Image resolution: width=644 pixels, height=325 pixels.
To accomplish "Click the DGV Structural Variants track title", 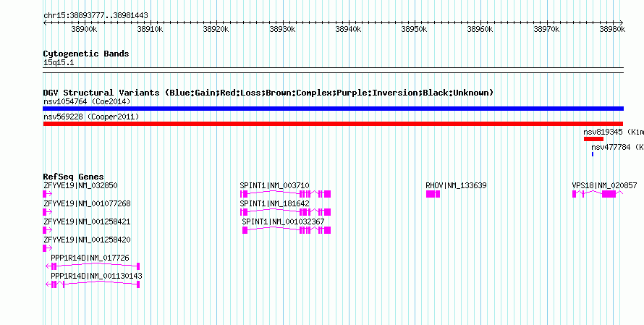I will pyautogui.click(x=268, y=93).
